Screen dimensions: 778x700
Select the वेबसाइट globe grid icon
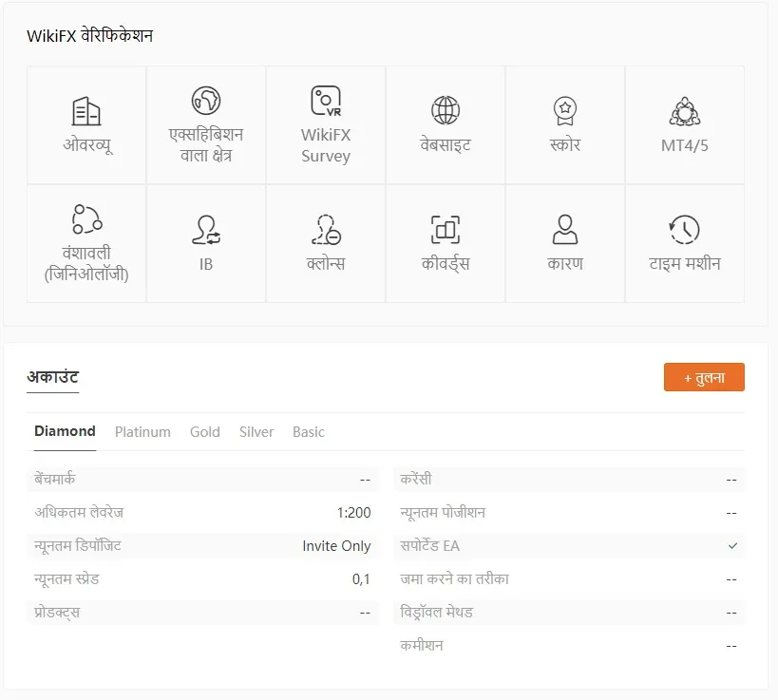[446, 110]
